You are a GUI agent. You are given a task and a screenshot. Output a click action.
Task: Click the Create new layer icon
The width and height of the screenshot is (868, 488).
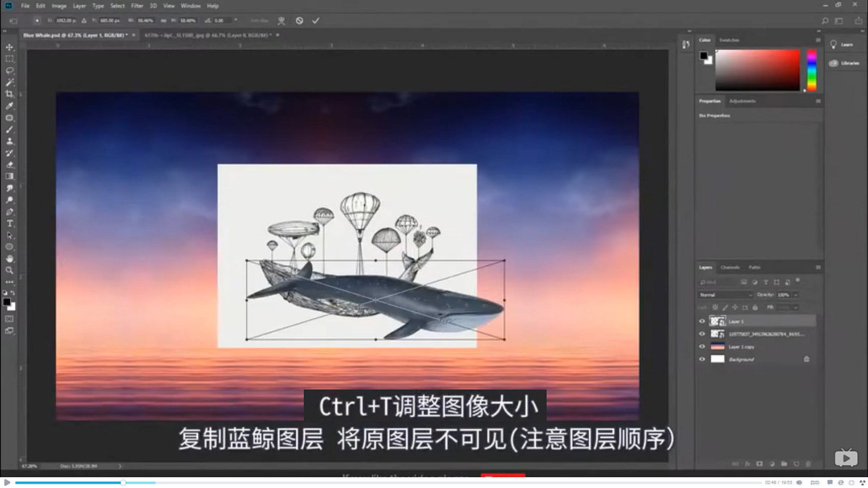click(x=796, y=463)
